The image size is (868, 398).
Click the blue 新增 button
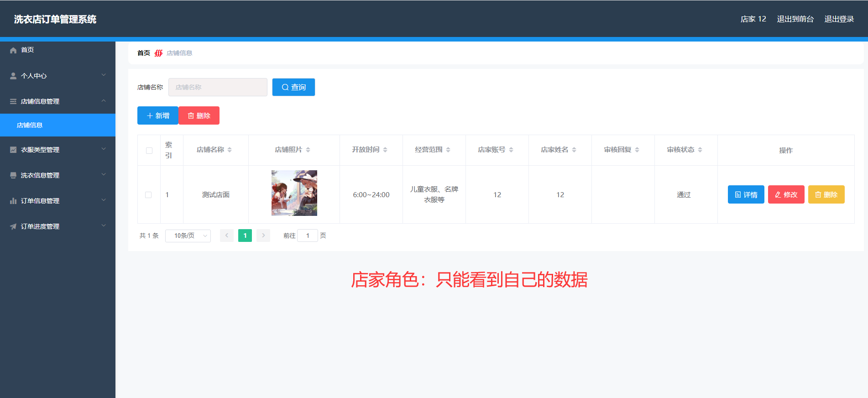pos(158,115)
